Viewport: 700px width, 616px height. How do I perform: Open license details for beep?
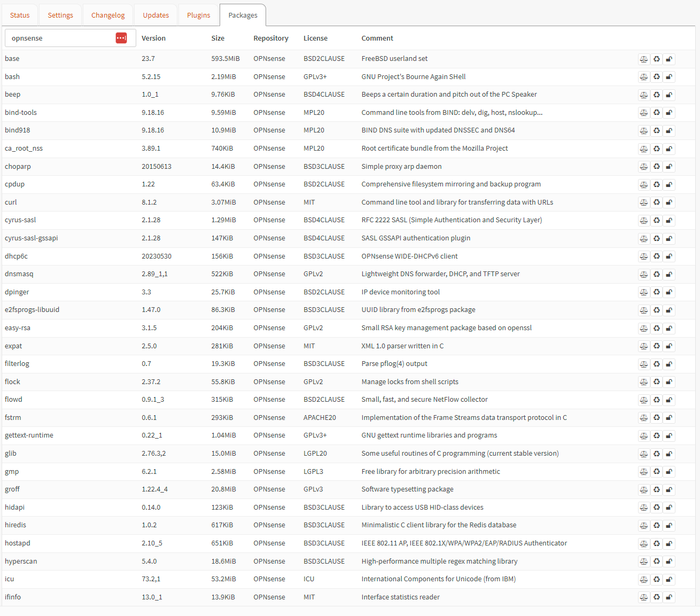pyautogui.click(x=644, y=95)
